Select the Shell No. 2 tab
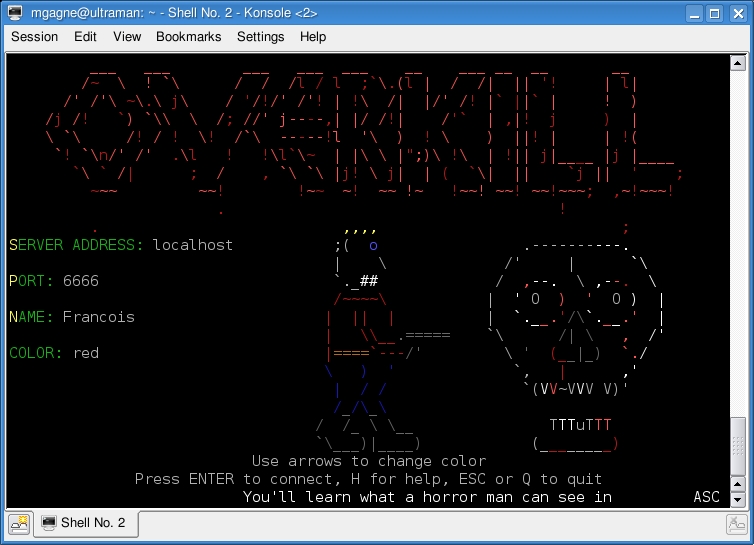Viewport: 754px width, 545px height. pyautogui.click(x=85, y=523)
